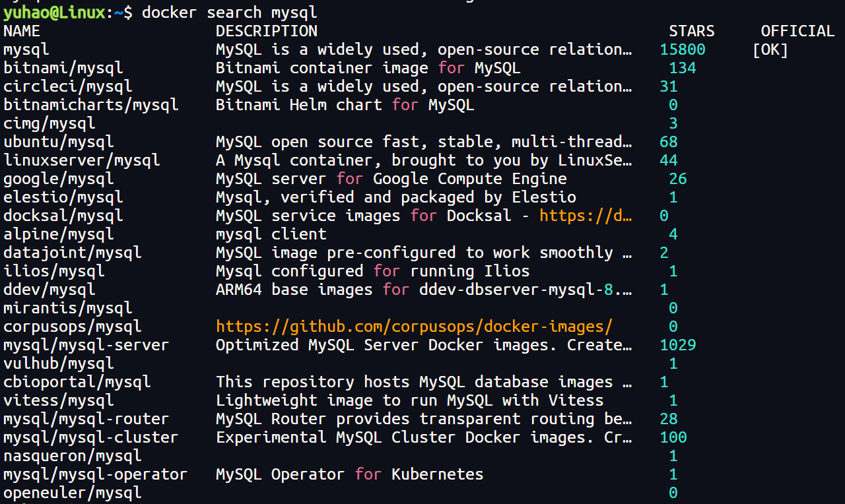Click the 15800 star count
Screen dimensions: 845x504
click(683, 49)
